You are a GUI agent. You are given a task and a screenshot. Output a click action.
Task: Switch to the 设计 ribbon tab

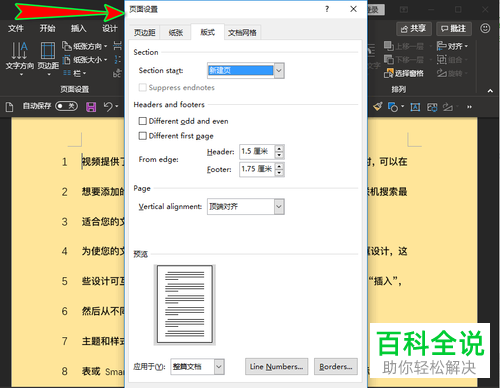click(x=110, y=28)
